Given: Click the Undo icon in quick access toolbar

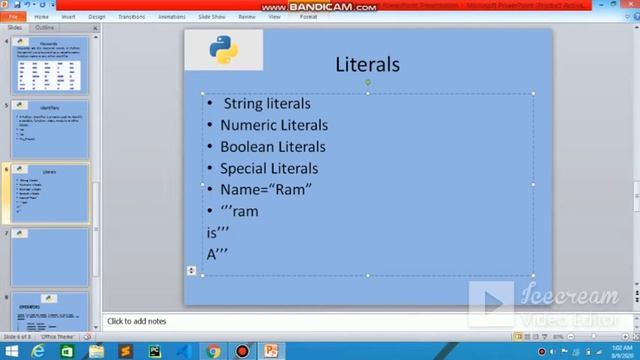Looking at the screenshot, I should [27, 4].
